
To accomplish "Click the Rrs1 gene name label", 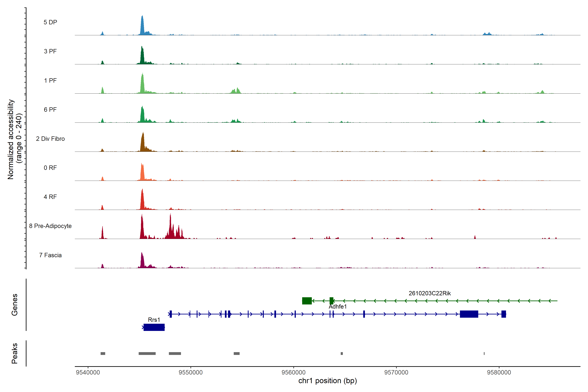I will click(154, 320).
